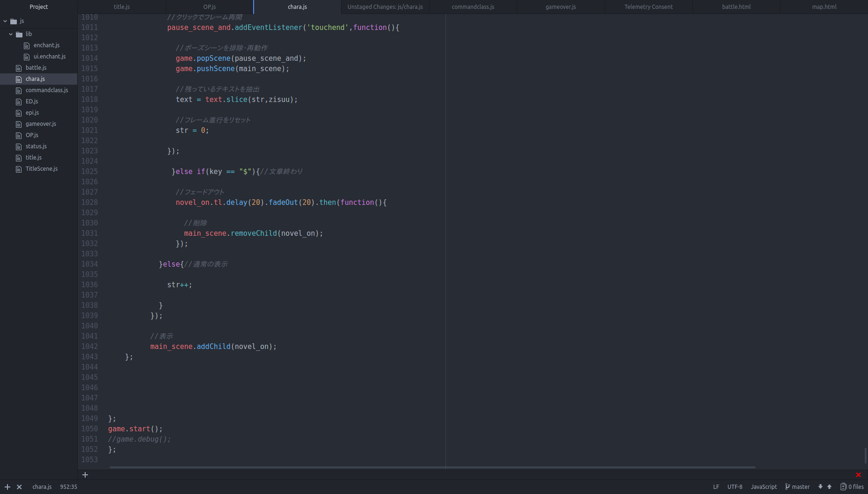
Task: Change LF line ending setting
Action: point(716,487)
